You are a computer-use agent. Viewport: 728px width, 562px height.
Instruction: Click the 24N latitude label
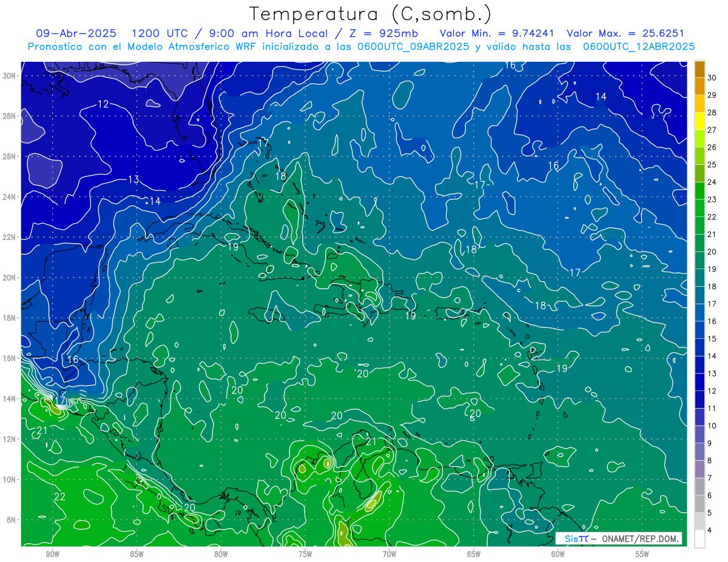tap(9, 196)
